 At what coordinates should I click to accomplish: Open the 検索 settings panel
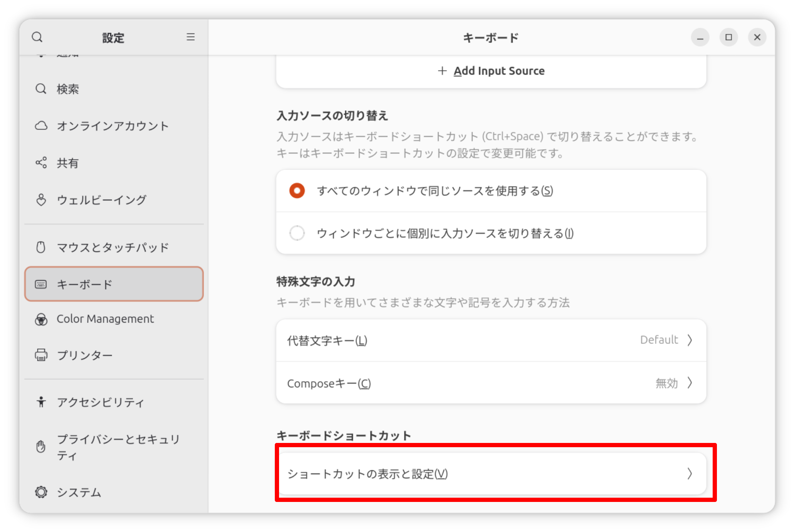click(114, 89)
